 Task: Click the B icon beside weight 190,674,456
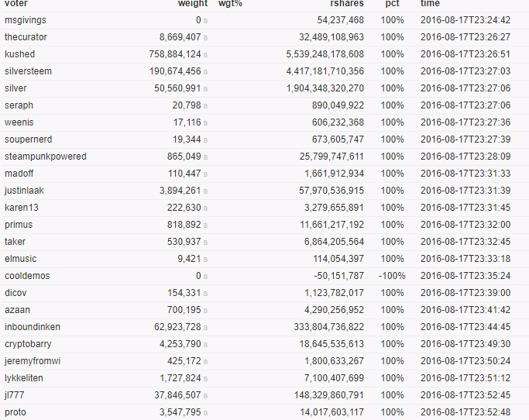[x=205, y=72]
